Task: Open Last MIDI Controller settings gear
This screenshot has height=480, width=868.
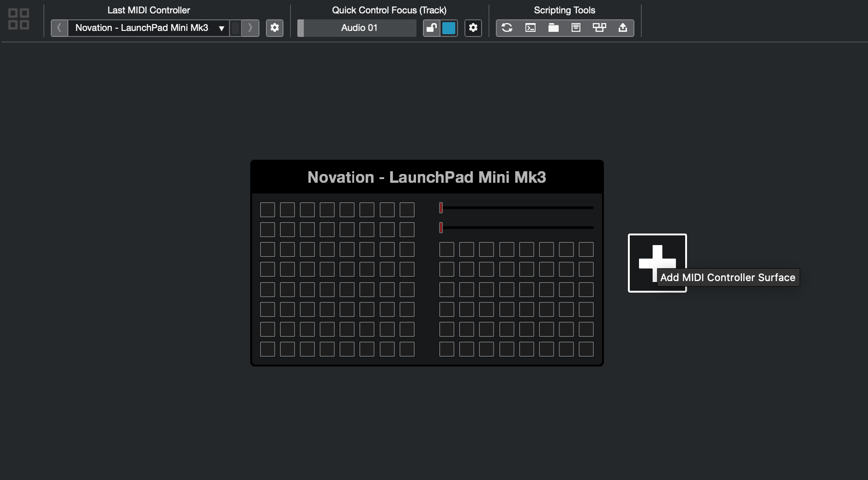Action: point(274,28)
